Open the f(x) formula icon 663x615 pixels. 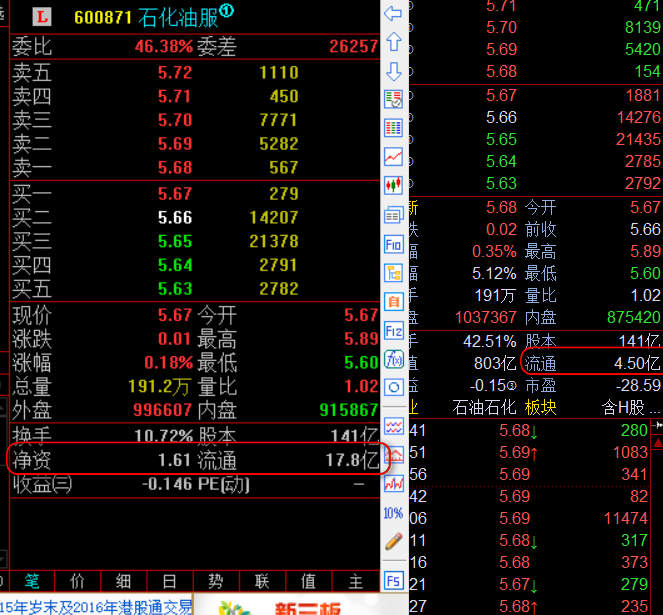point(393,359)
